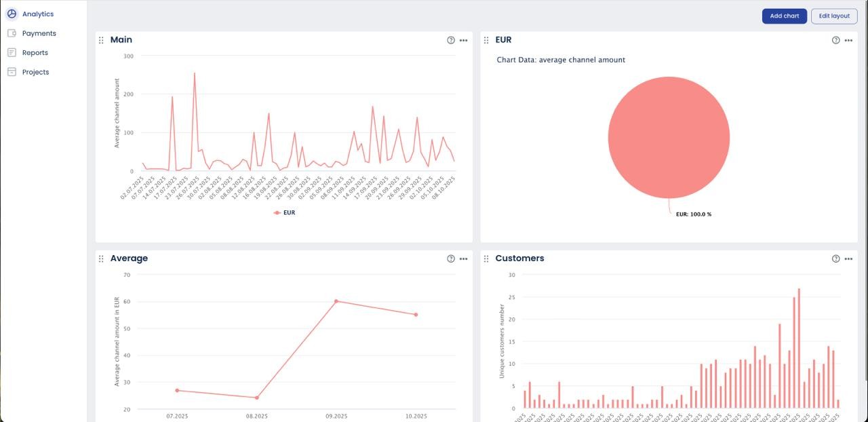Image resolution: width=868 pixels, height=422 pixels.
Task: Open the Reports section
Action: point(35,52)
